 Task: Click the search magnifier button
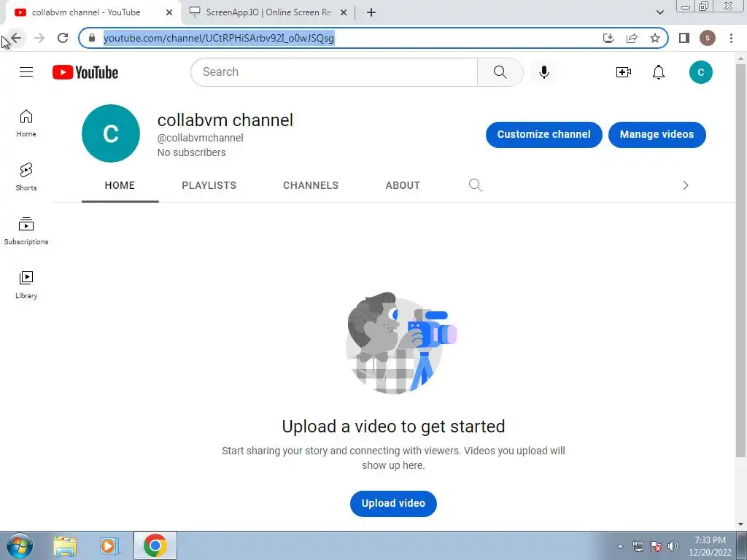pyautogui.click(x=500, y=72)
